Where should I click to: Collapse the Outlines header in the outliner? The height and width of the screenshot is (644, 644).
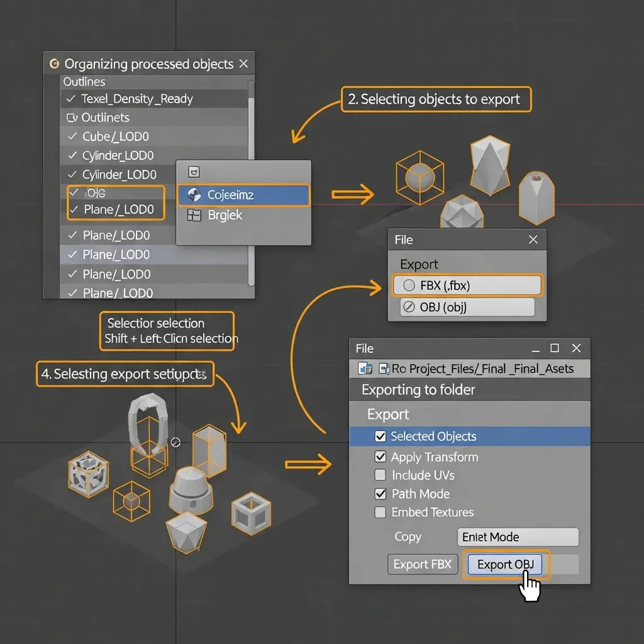point(84,82)
